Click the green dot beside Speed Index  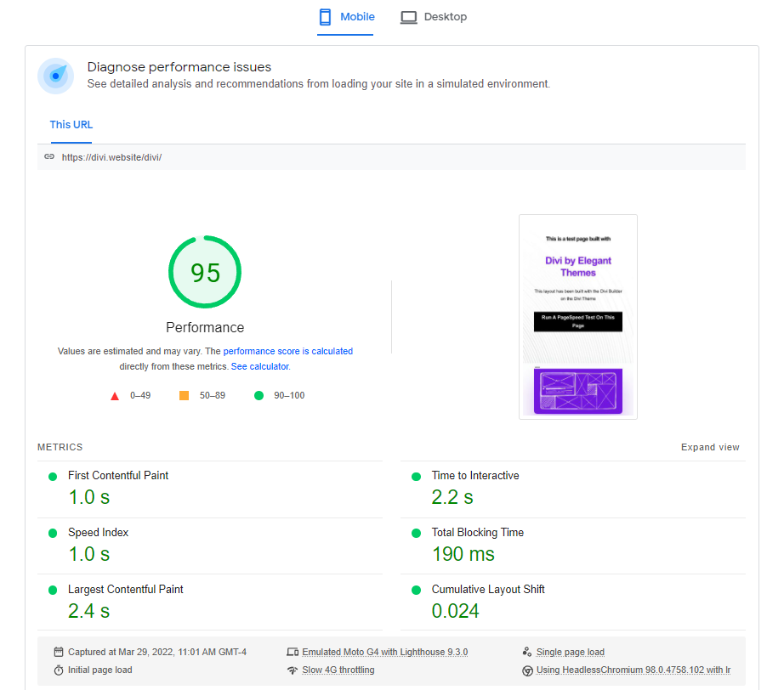click(53, 533)
